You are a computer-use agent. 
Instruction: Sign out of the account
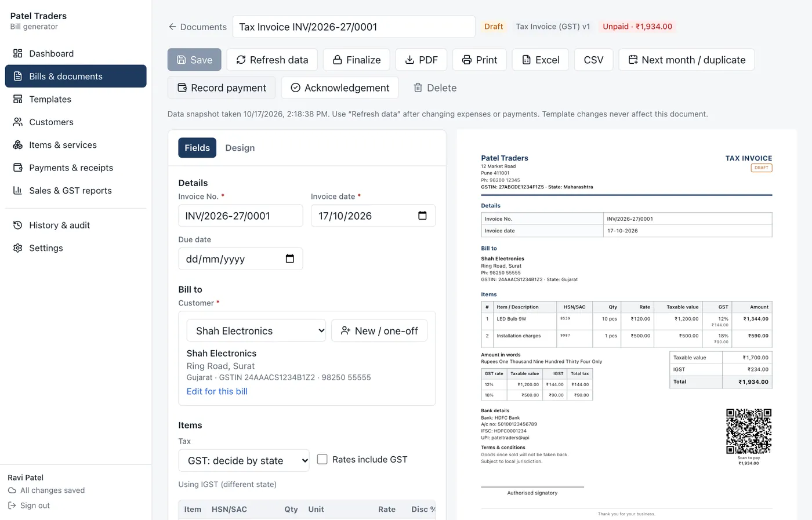click(x=29, y=506)
